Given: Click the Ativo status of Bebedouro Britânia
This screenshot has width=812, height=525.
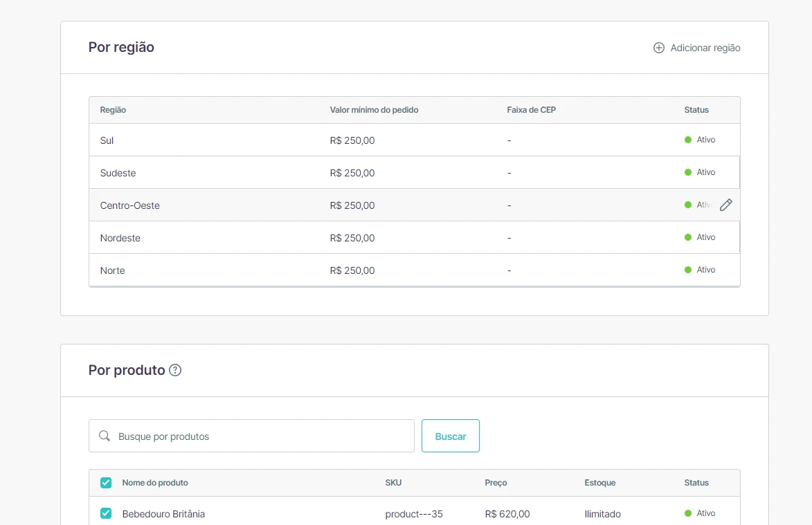Looking at the screenshot, I should (x=700, y=514).
